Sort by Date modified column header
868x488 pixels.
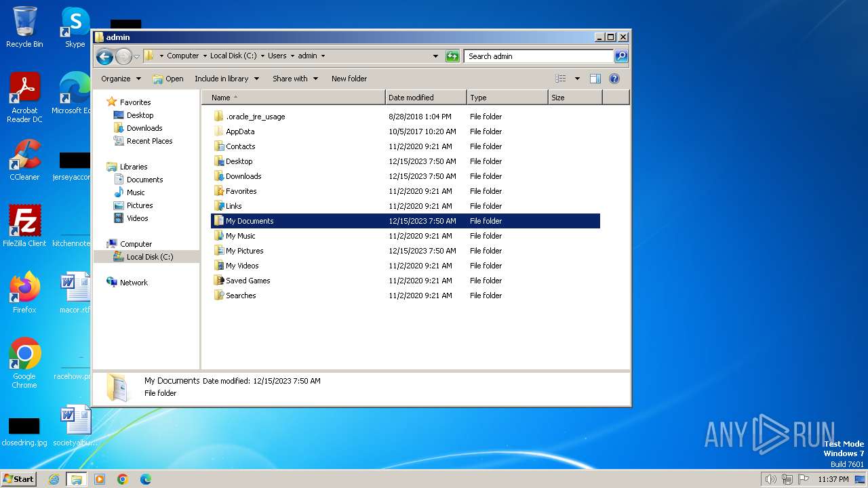tap(426, 98)
